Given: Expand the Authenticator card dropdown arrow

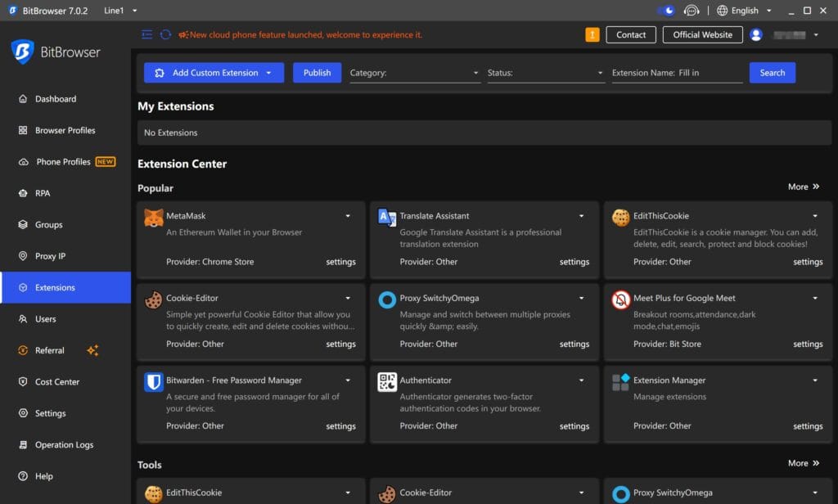Looking at the screenshot, I should coord(582,380).
